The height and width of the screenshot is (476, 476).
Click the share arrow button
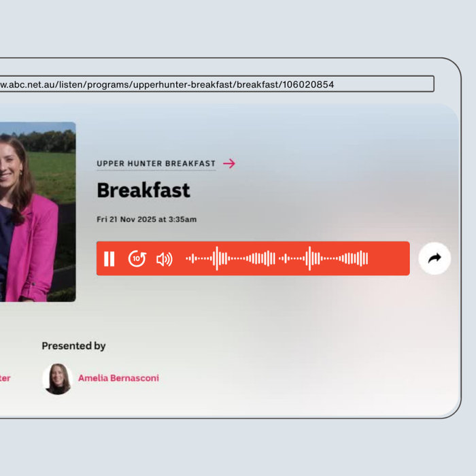(x=435, y=258)
